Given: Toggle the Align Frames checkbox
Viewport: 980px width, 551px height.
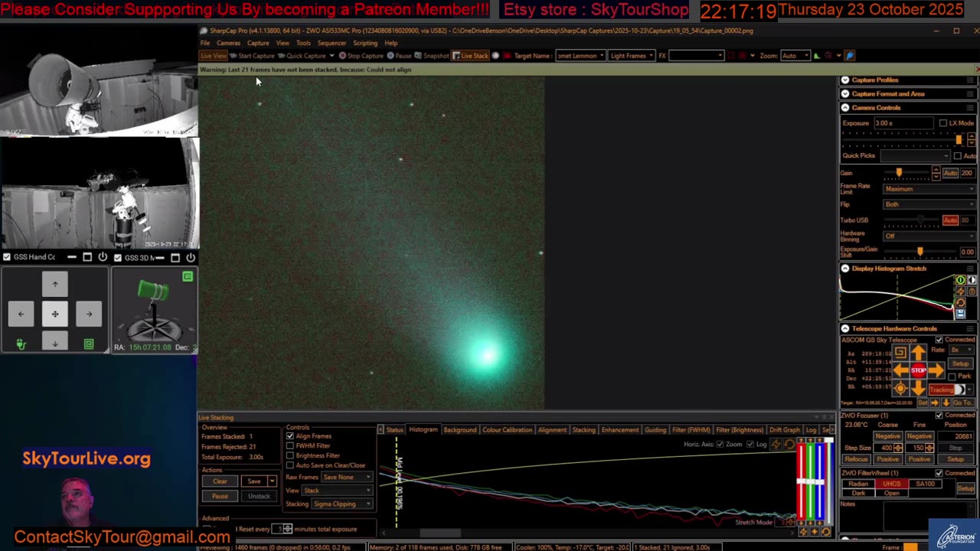Looking at the screenshot, I should pyautogui.click(x=290, y=436).
